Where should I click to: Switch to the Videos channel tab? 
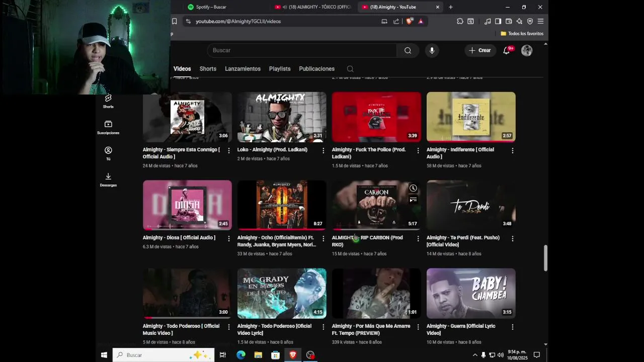click(182, 69)
